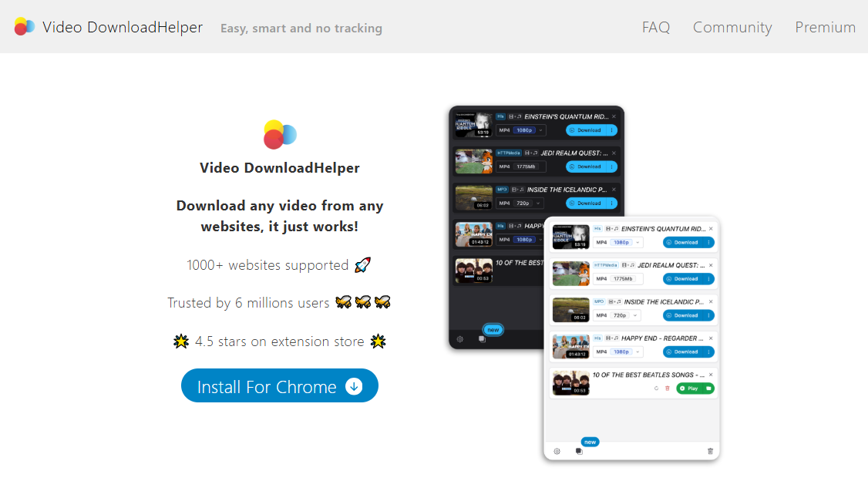Click the Video DownloadHelper logo in the header
Image resolution: width=868 pixels, height=481 pixels.
point(25,26)
